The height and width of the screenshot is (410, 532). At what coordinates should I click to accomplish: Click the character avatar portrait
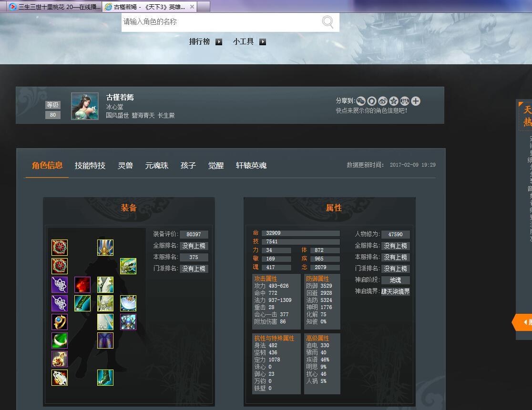pos(85,106)
